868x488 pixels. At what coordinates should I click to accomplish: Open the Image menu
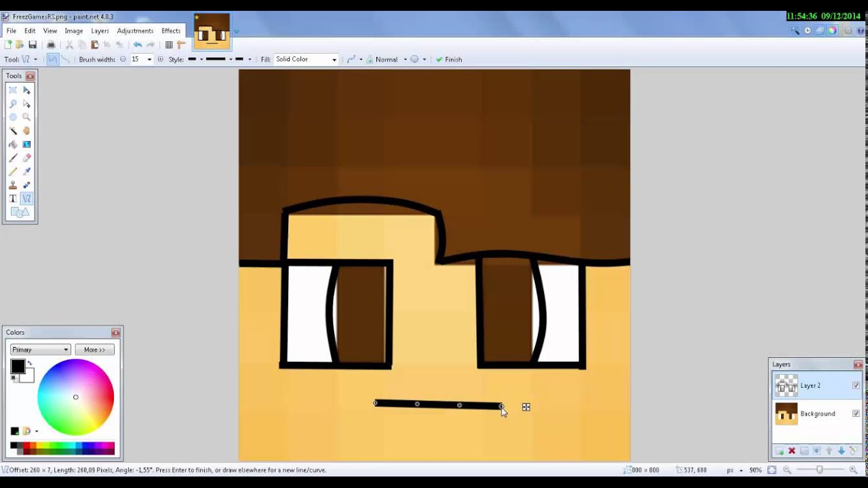(74, 30)
